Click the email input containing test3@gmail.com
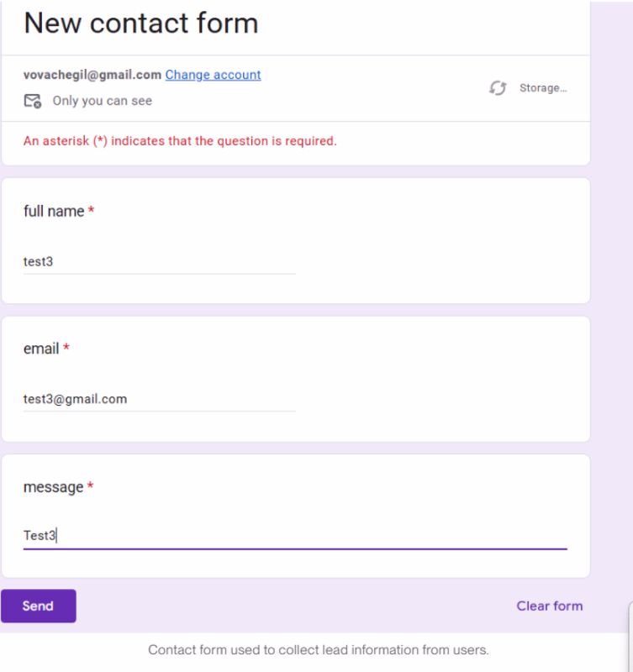Image resolution: width=633 pixels, height=672 pixels. pyautogui.click(x=160, y=399)
